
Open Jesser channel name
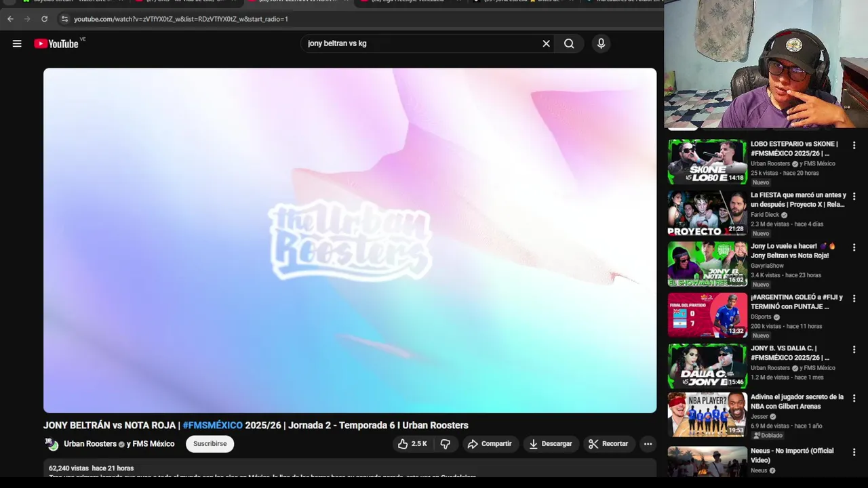pyautogui.click(x=759, y=416)
